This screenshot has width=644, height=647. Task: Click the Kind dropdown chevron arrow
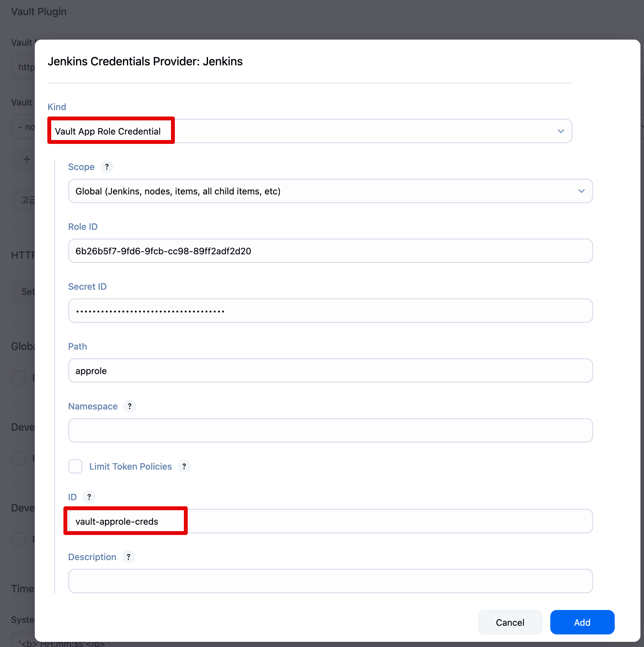pos(561,131)
